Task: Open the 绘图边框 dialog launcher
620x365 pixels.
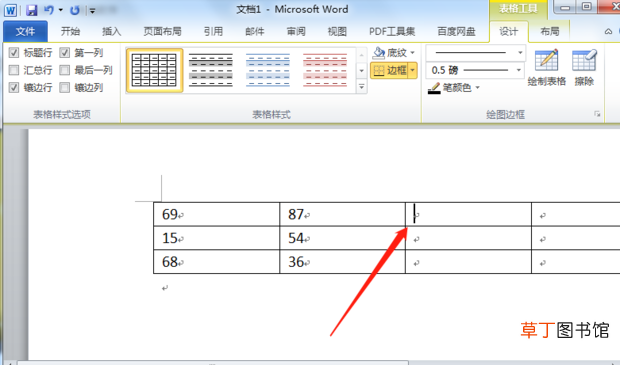Action: (597, 114)
